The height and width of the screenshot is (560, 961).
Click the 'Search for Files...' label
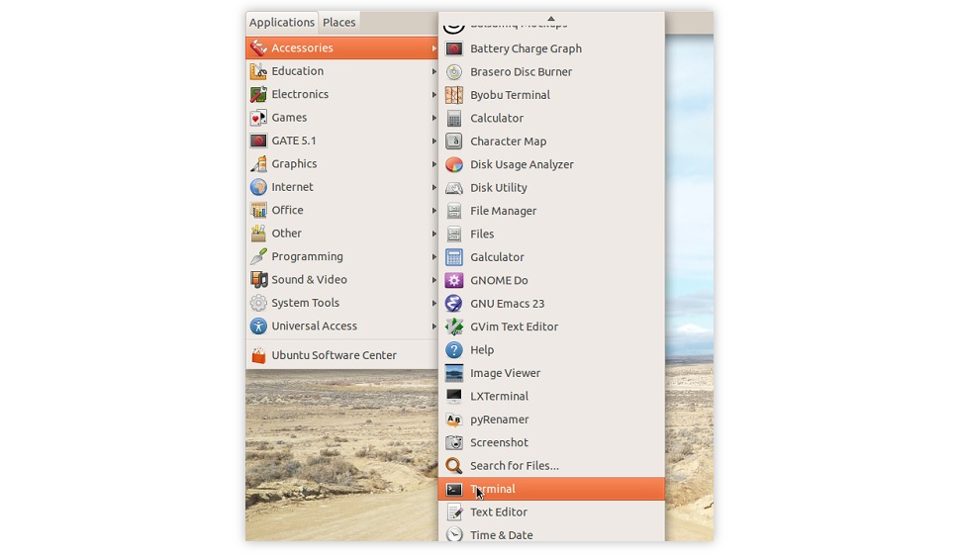(515, 466)
